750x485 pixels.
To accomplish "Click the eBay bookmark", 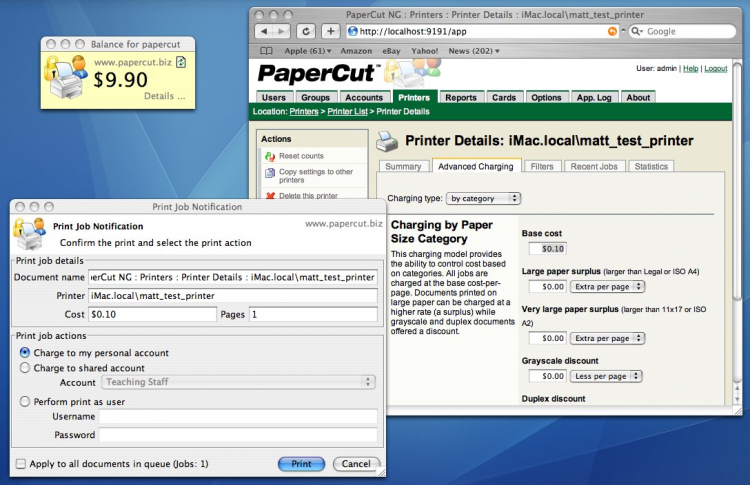I will pyautogui.click(x=391, y=51).
